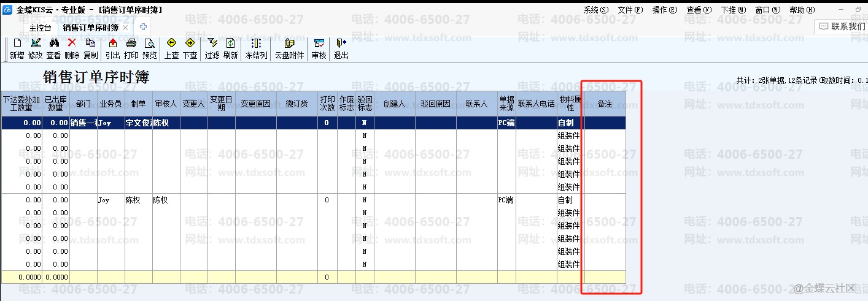Viewport: 868px width, 301px height.
Task: Click the 审核 (Audit) toolbar icon
Action: pyautogui.click(x=319, y=43)
